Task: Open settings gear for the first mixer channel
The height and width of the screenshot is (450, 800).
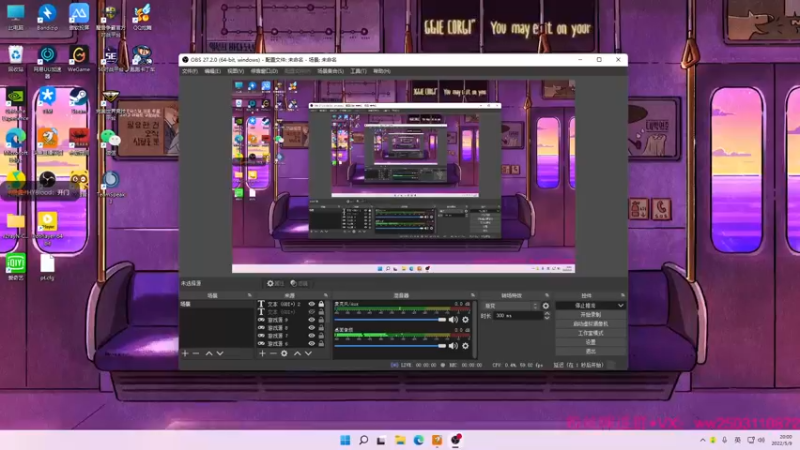Action: point(465,319)
